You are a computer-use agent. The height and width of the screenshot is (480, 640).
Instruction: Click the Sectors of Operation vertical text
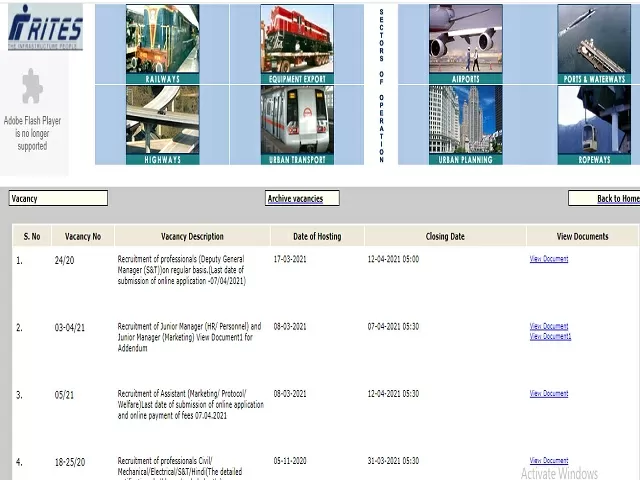pyautogui.click(x=381, y=85)
